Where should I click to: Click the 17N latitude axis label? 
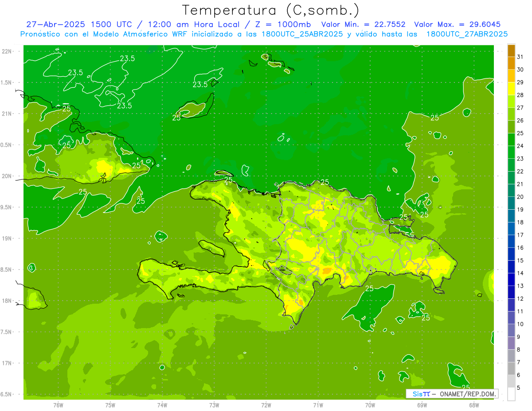pyautogui.click(x=8, y=364)
